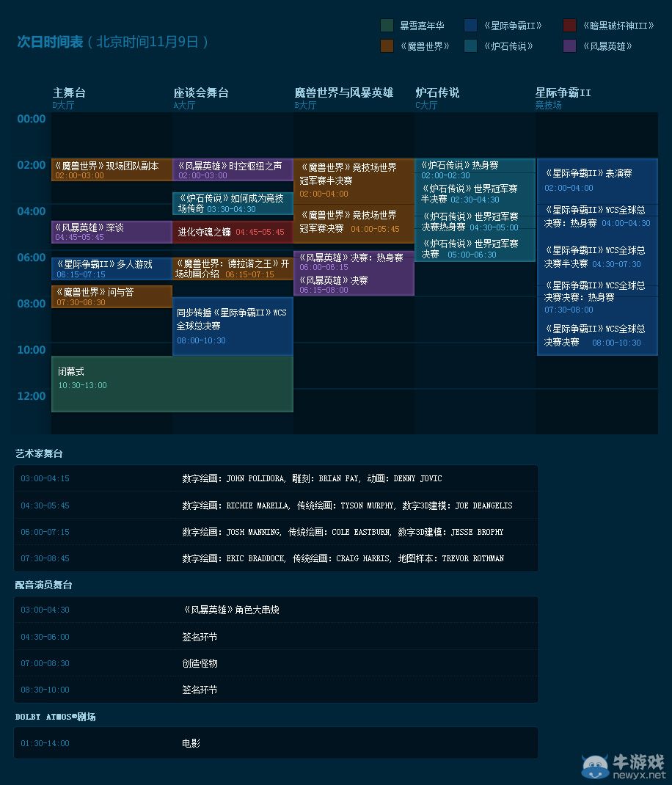Open the 炉石传说 世界冠军赛决赛 05:00-06:30 event

[x=475, y=249]
